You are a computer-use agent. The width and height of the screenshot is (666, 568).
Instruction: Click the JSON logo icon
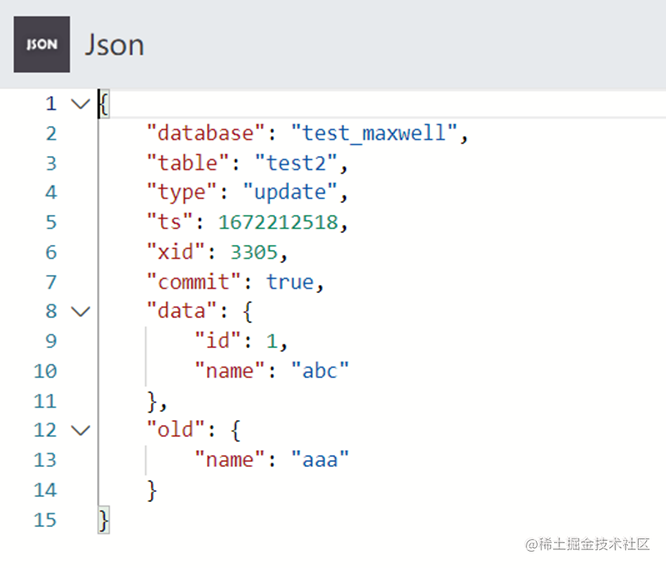[x=42, y=45]
